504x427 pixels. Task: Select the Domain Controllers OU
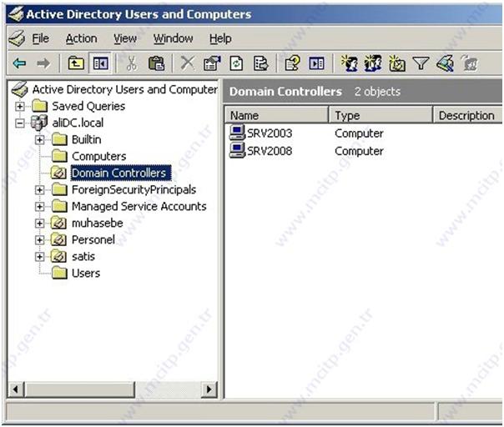click(120, 173)
